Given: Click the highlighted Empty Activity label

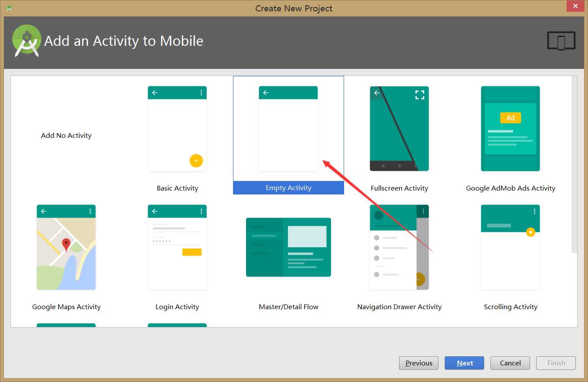Looking at the screenshot, I should (288, 188).
